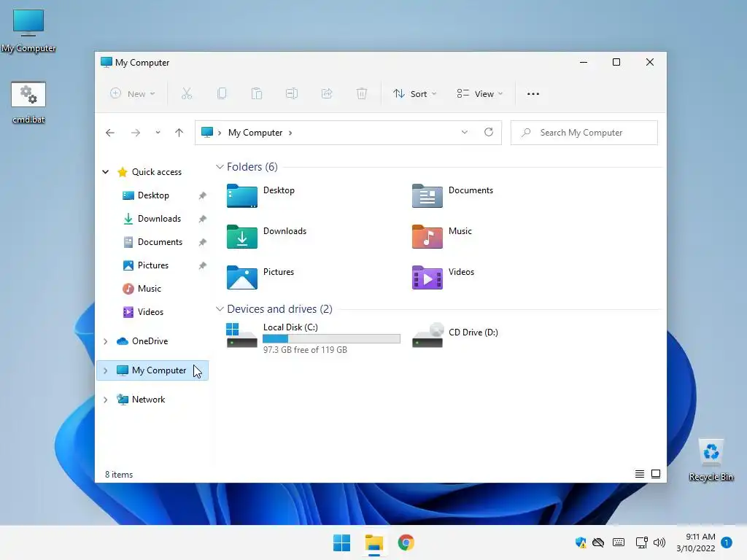Click the Cut scissors icon in toolbar
This screenshot has width=747, height=560.
187,94
